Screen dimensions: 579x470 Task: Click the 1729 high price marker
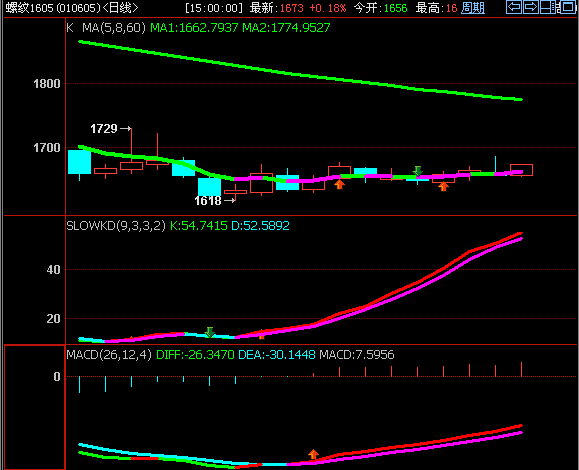(x=104, y=129)
